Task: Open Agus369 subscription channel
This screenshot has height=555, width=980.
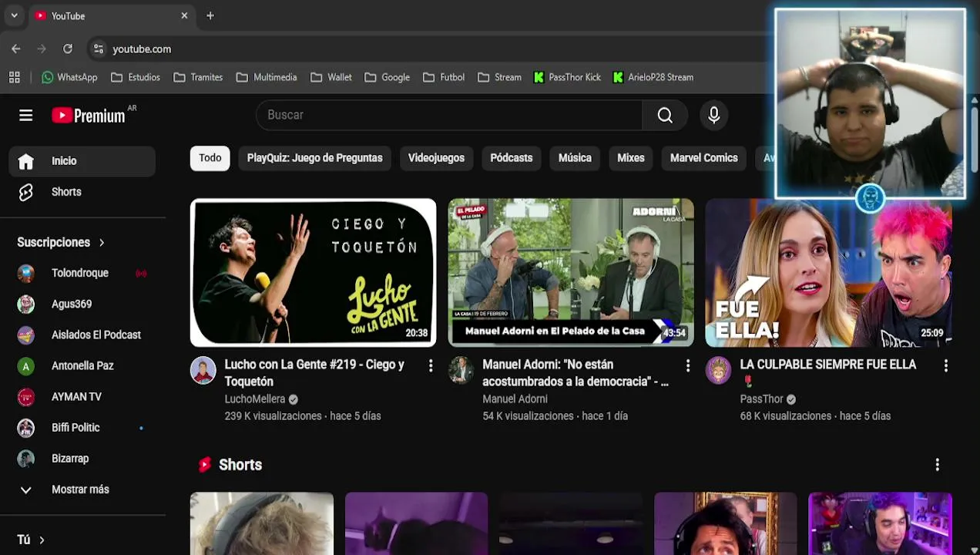Action: 82,304
